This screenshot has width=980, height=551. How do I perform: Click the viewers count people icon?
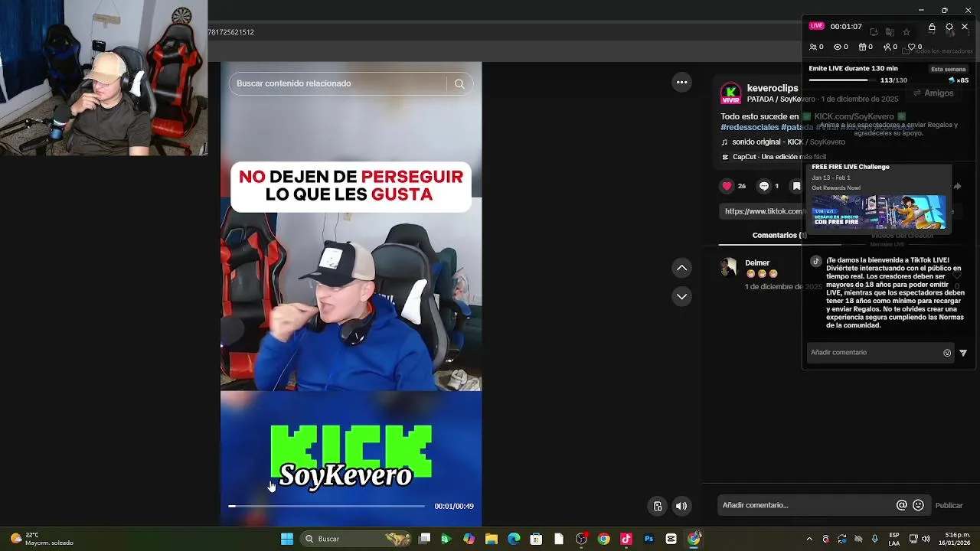pos(813,47)
